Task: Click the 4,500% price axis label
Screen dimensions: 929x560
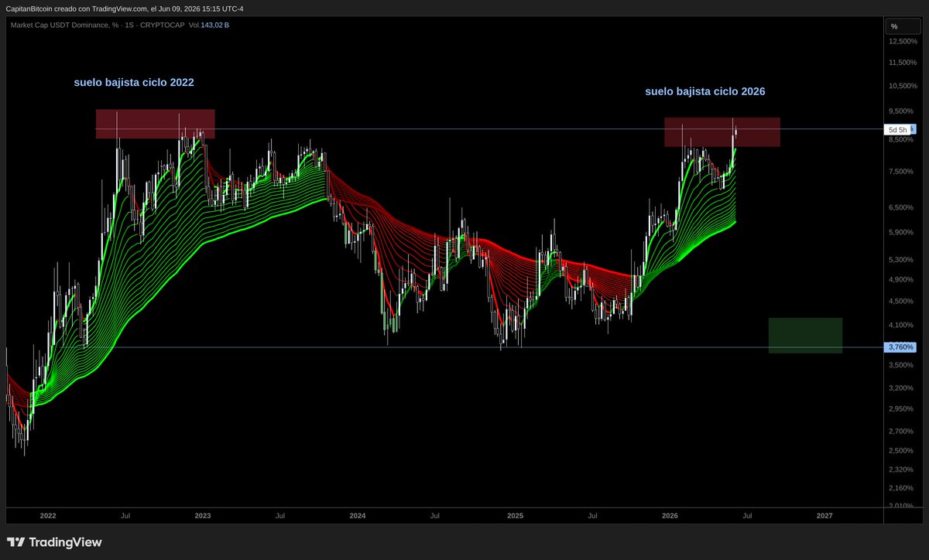Action: tap(900, 302)
